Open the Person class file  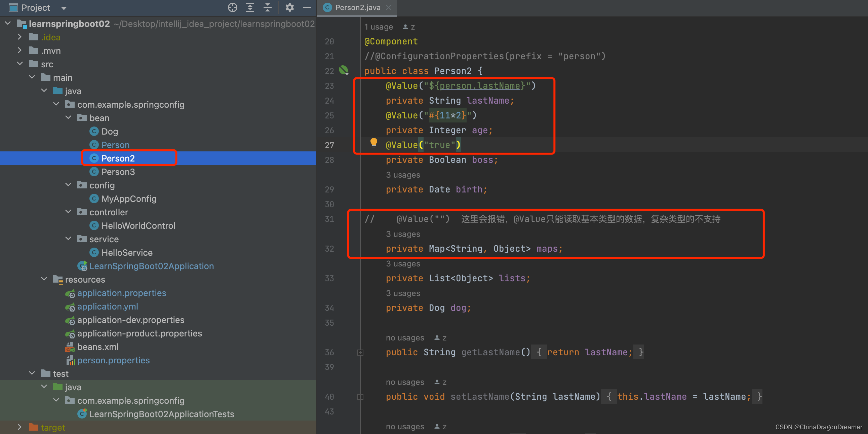(115, 145)
